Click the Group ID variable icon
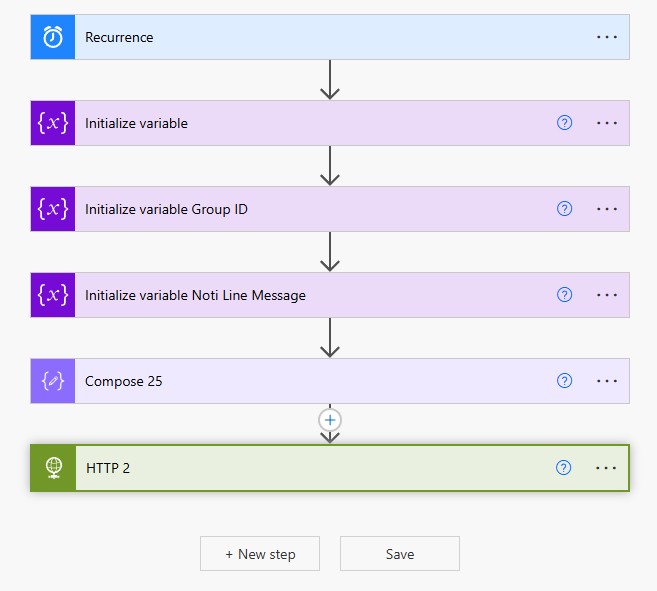657x591 pixels. 53,209
